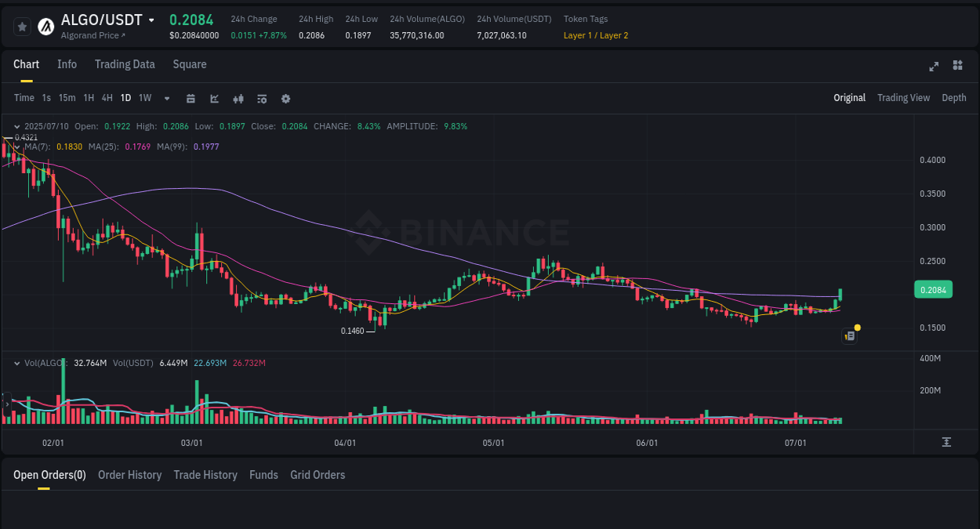Viewport: 980px width, 529px height.
Task: Select the 1D timeframe interval
Action: coord(125,98)
